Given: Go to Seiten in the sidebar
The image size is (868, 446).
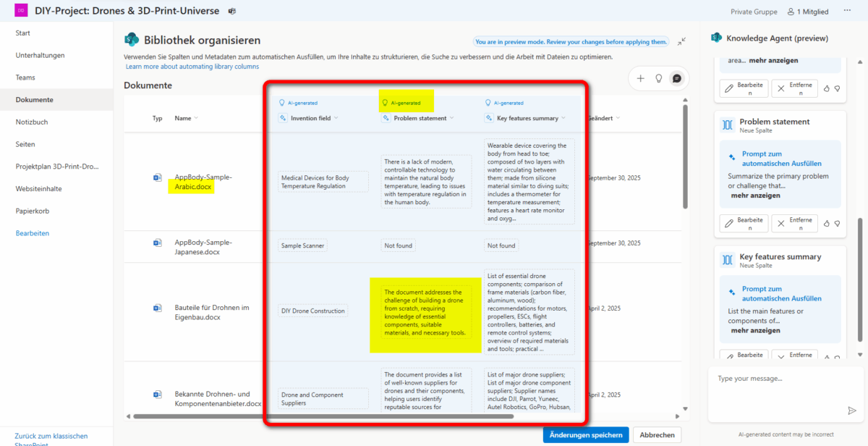Looking at the screenshot, I should 25,144.
